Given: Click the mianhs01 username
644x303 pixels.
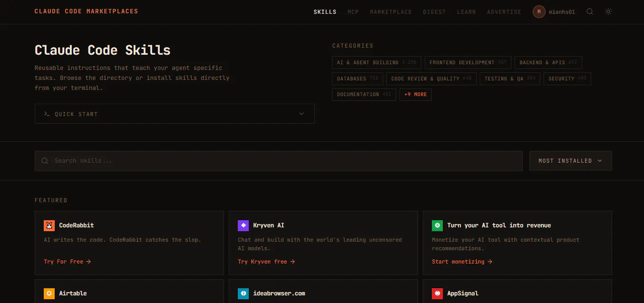Looking at the screenshot, I should 562,12.
